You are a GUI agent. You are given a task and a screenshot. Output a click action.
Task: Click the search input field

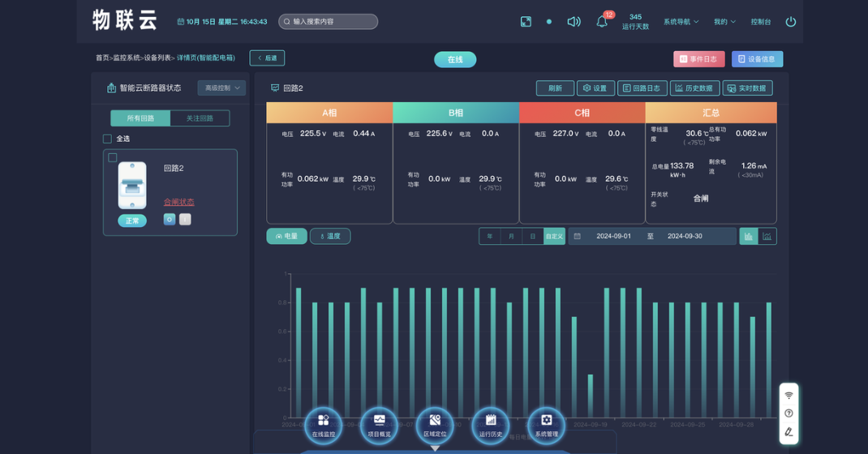[329, 22]
